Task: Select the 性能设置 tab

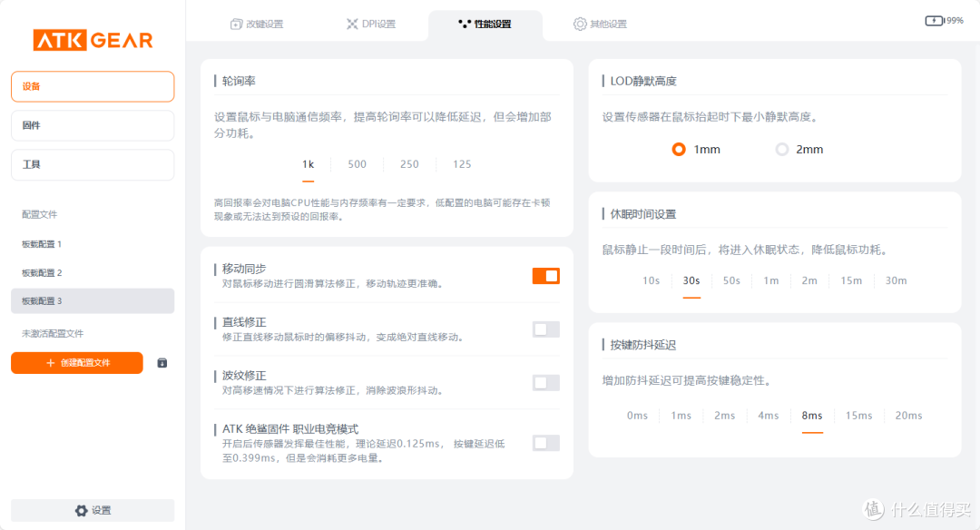Action: click(x=485, y=24)
